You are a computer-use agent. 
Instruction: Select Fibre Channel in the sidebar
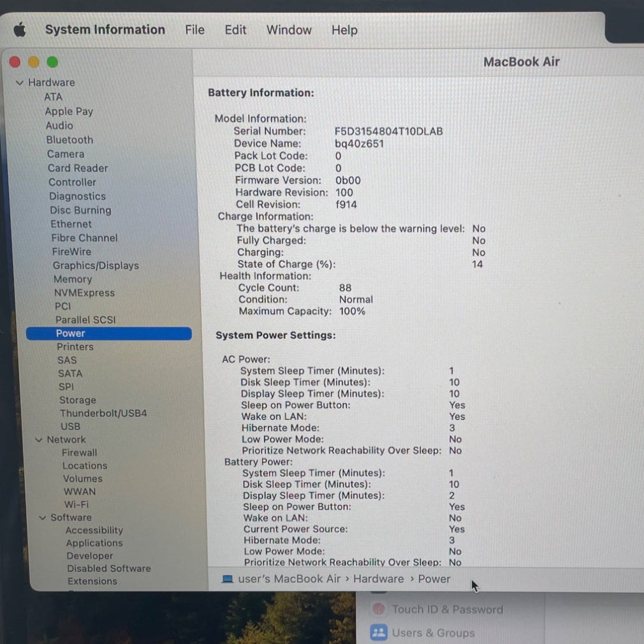click(x=85, y=238)
